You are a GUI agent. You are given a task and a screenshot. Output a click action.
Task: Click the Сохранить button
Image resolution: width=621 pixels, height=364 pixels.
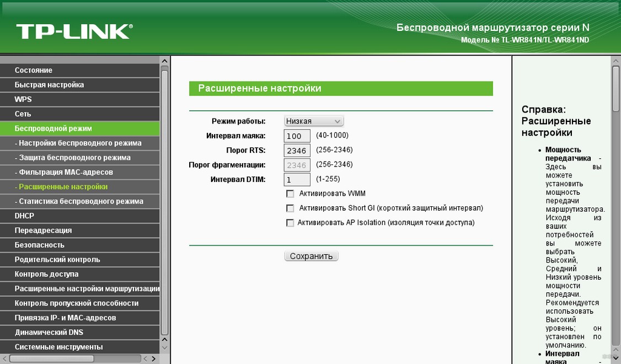pyautogui.click(x=311, y=256)
